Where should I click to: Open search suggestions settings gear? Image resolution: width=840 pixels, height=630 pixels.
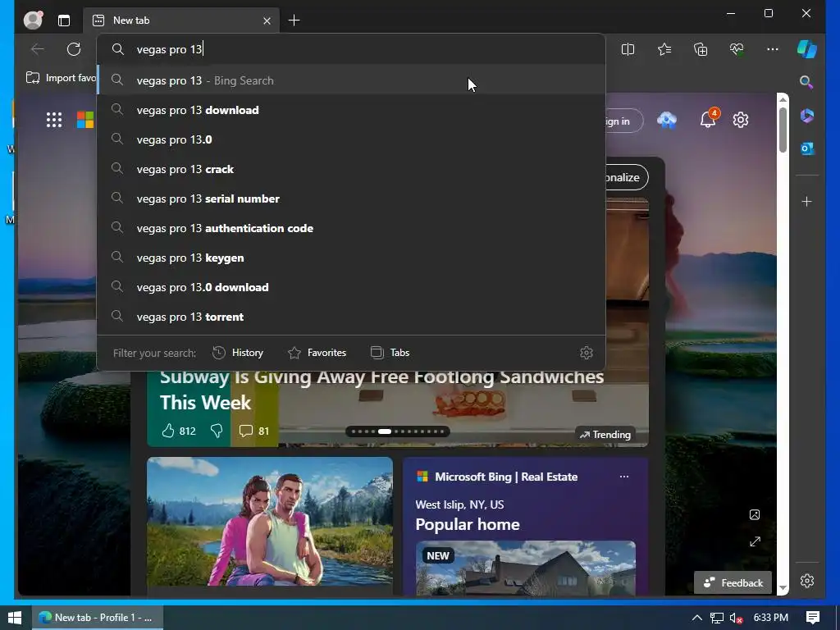click(586, 353)
